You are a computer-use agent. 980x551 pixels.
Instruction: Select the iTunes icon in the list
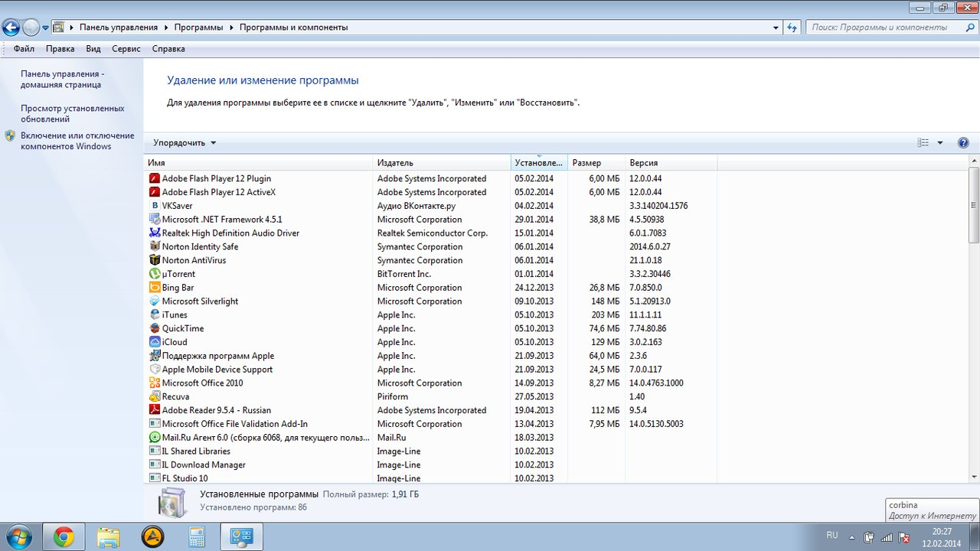point(155,315)
